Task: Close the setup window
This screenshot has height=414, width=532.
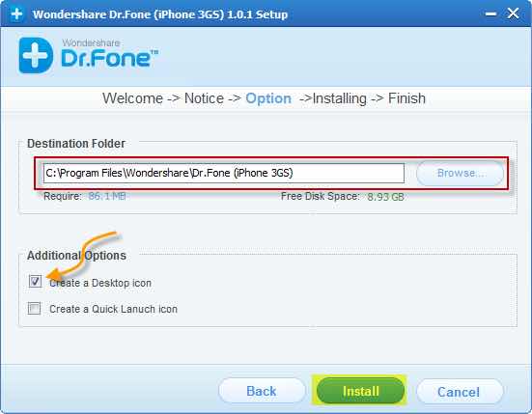Action: click(x=513, y=14)
